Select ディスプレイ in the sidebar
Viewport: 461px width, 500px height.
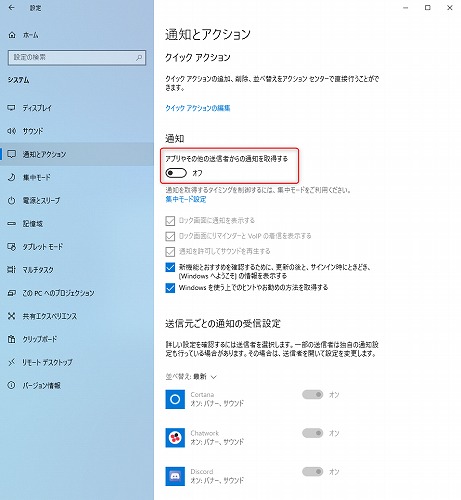click(77, 108)
